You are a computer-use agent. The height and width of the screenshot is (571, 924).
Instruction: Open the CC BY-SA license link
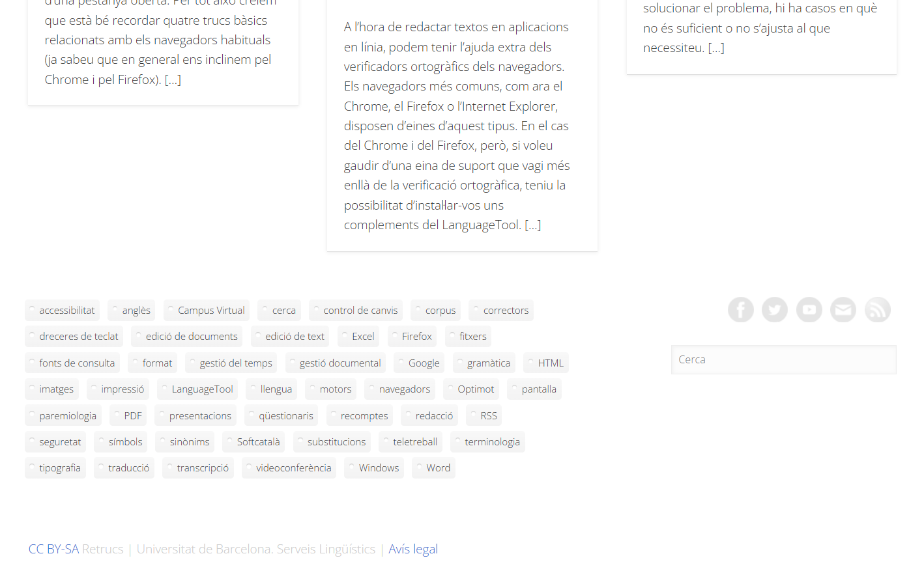53,549
